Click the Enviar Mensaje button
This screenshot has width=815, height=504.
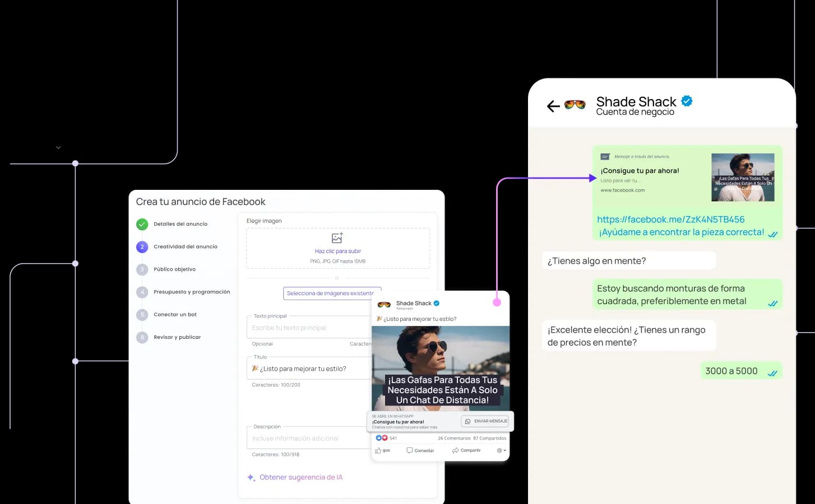[x=485, y=421]
